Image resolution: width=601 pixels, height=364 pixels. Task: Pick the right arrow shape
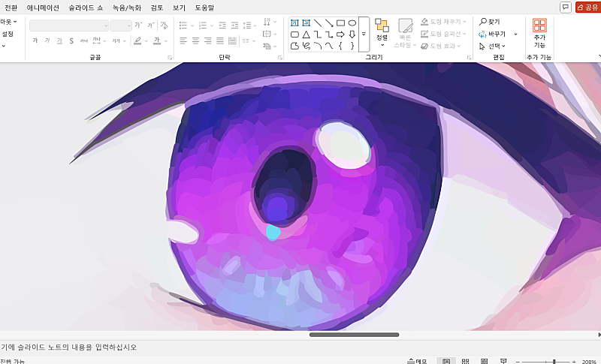pos(340,35)
